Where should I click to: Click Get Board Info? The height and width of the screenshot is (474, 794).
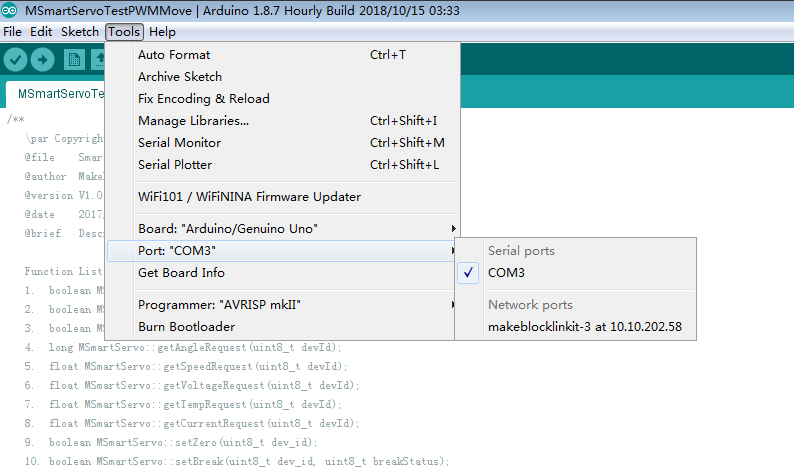[282, 272]
